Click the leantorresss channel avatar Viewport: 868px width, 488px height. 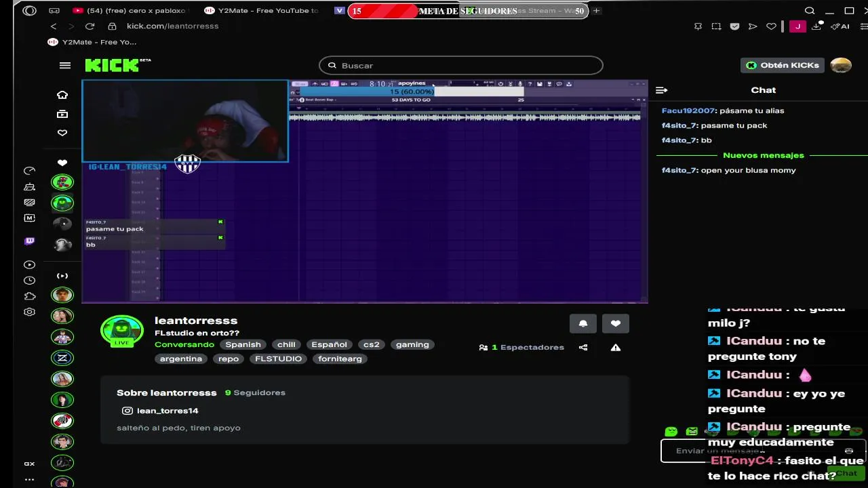click(122, 331)
